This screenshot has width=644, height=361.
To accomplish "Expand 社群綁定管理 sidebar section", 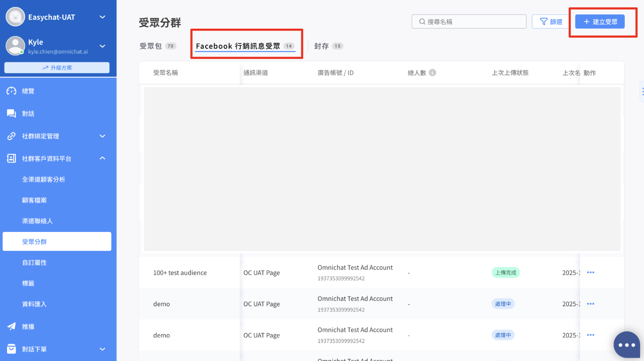I will tap(102, 136).
